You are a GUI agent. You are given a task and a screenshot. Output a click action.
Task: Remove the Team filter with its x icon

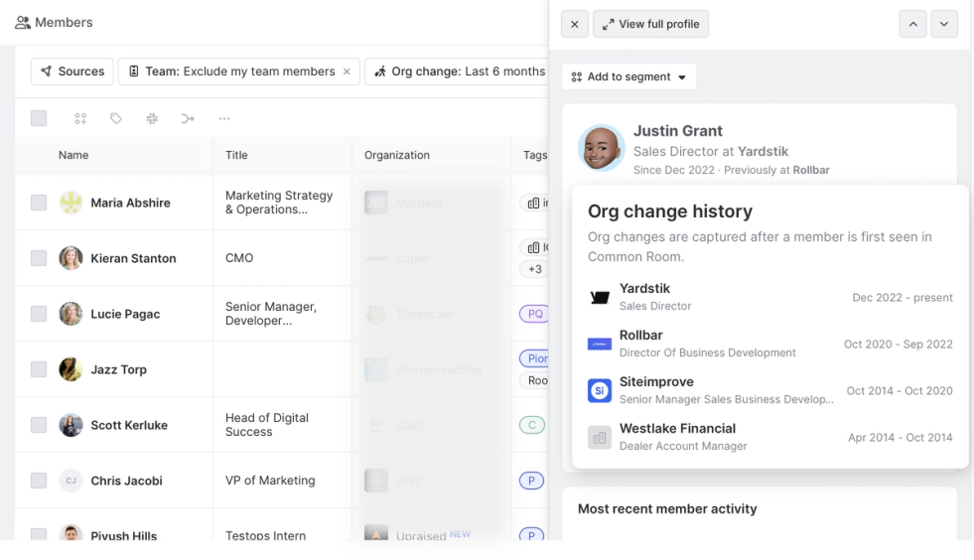(347, 71)
